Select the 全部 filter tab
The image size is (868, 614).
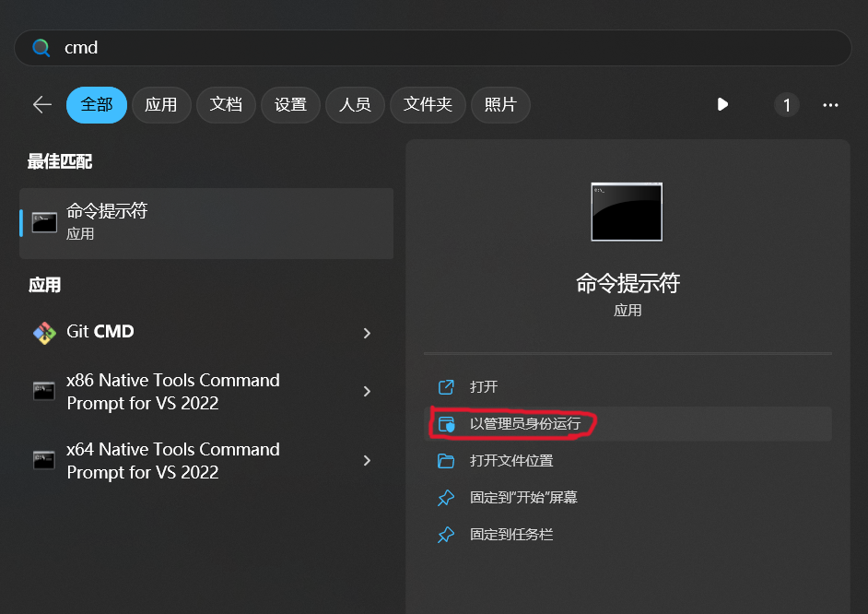(x=96, y=105)
